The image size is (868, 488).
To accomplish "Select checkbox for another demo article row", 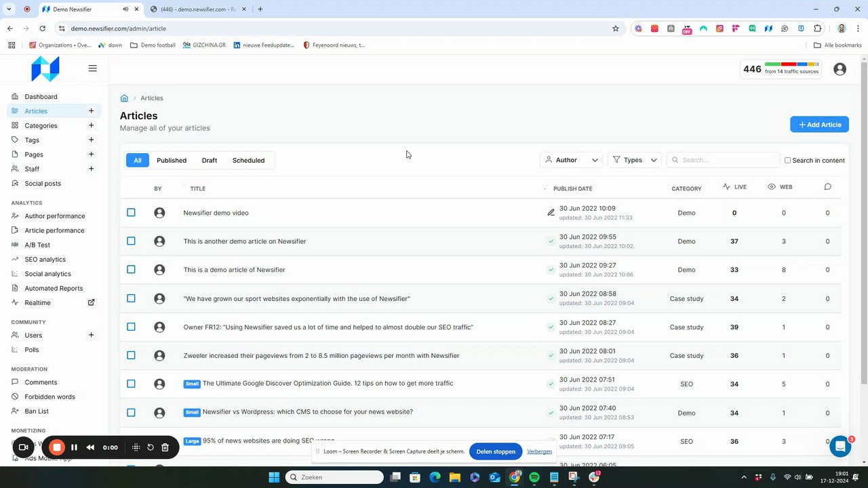I will coord(132,241).
